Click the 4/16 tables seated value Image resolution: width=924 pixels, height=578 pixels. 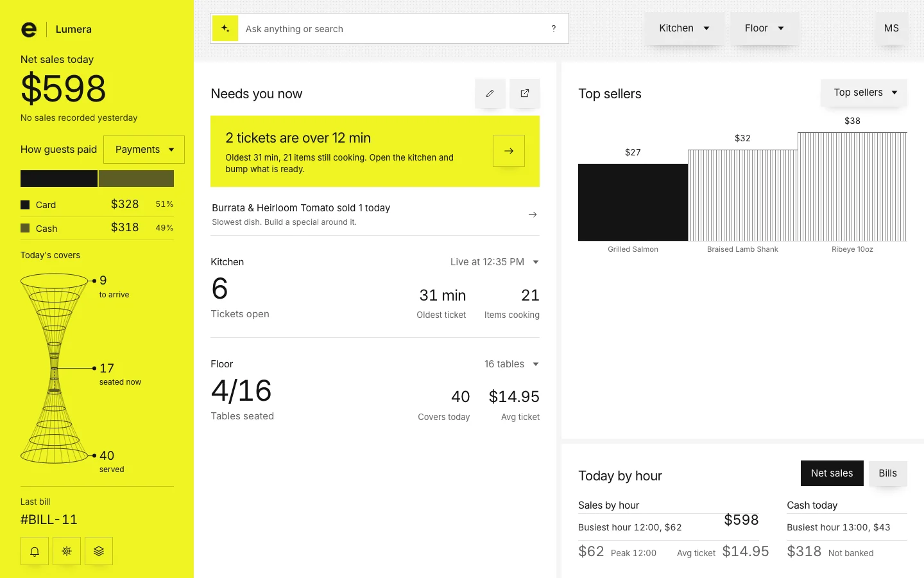241,390
